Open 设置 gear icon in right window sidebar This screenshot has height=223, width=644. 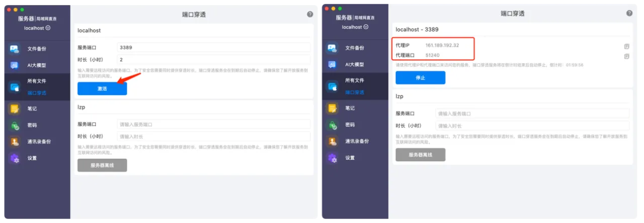pos(332,158)
